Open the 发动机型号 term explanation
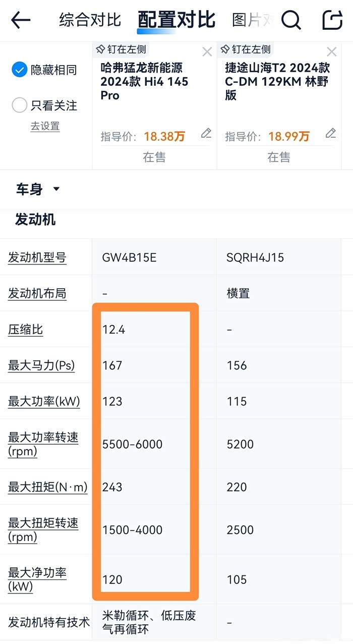Image resolution: width=353 pixels, height=644 pixels. point(37,257)
